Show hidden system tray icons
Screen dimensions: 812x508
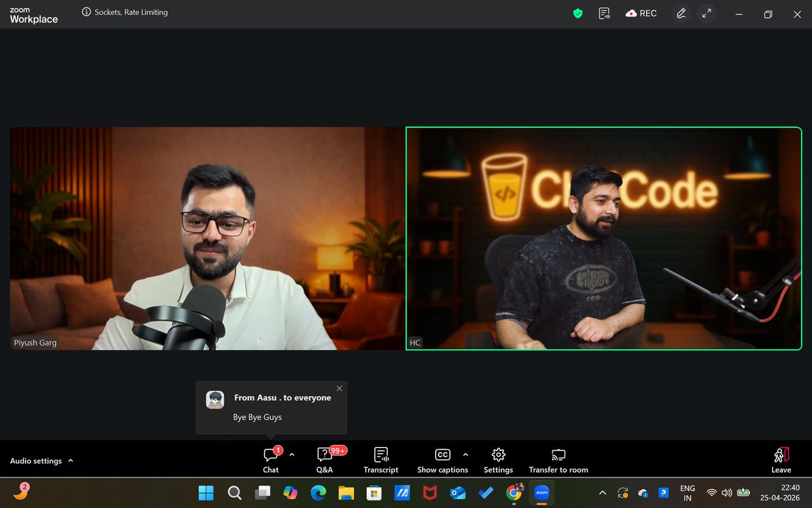click(603, 492)
